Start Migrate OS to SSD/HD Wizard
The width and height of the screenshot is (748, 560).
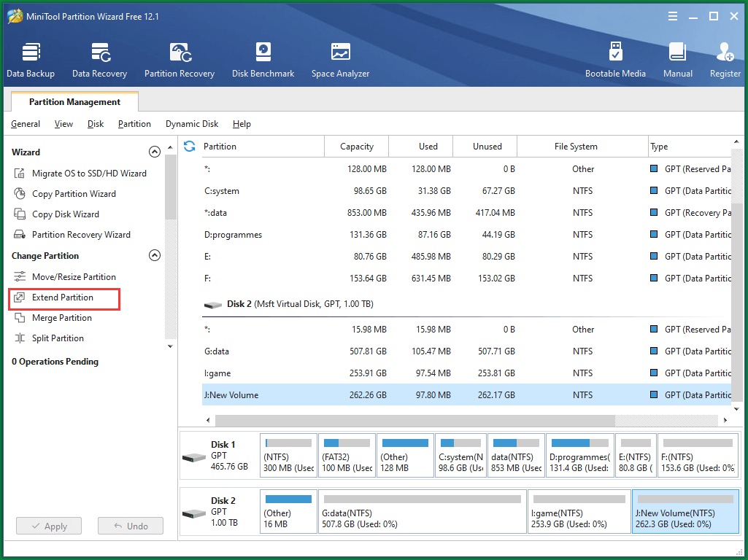[x=80, y=174]
